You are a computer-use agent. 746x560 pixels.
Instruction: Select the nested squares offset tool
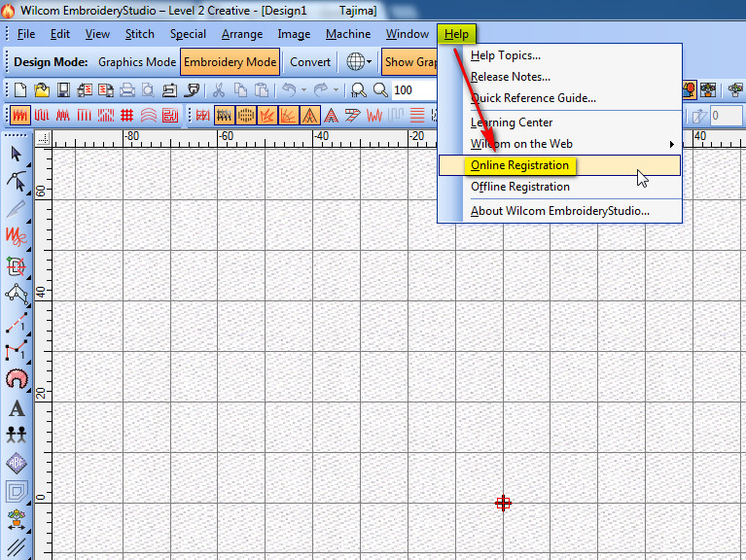(17, 492)
